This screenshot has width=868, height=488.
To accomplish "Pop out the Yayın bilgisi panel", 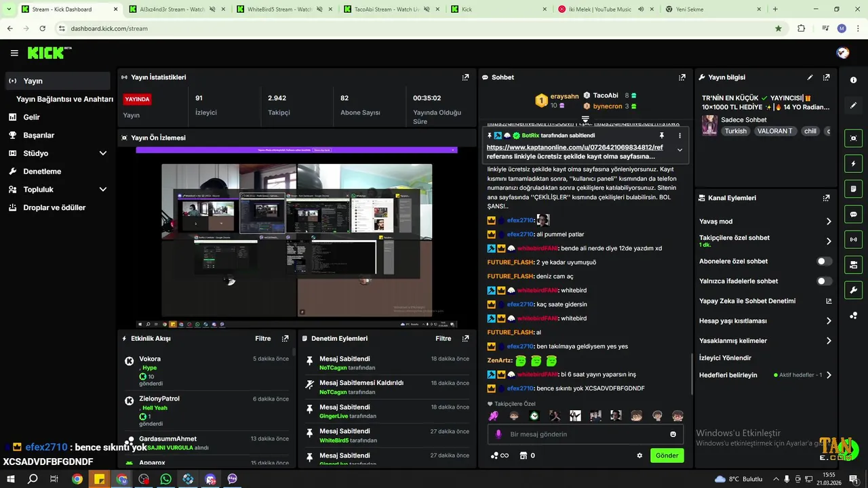I will (x=826, y=77).
